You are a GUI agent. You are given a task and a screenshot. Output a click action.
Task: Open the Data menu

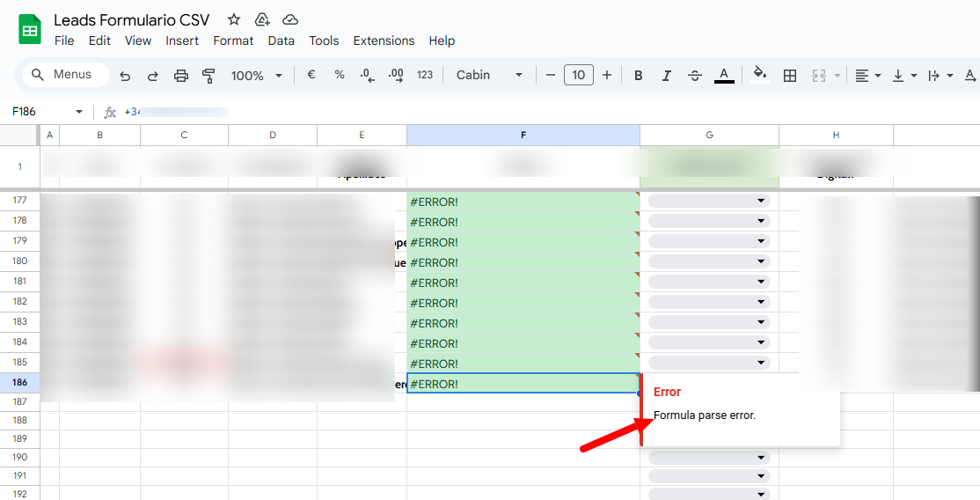(x=282, y=40)
